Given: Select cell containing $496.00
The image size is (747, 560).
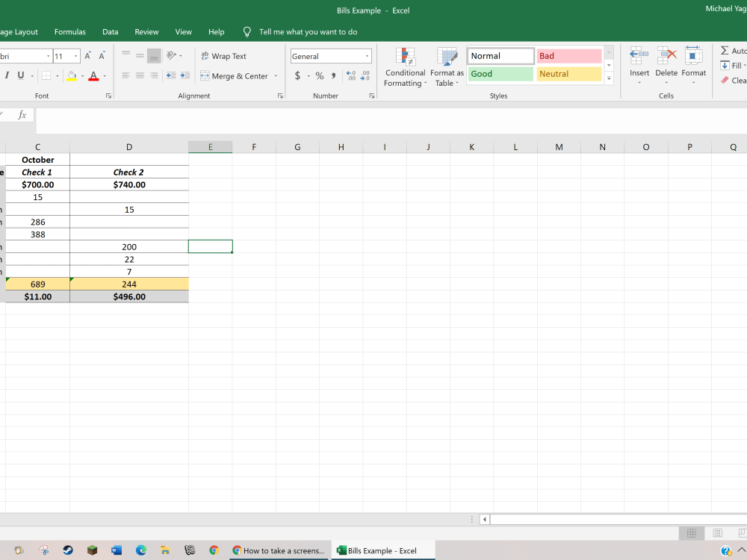Looking at the screenshot, I should 129,296.
